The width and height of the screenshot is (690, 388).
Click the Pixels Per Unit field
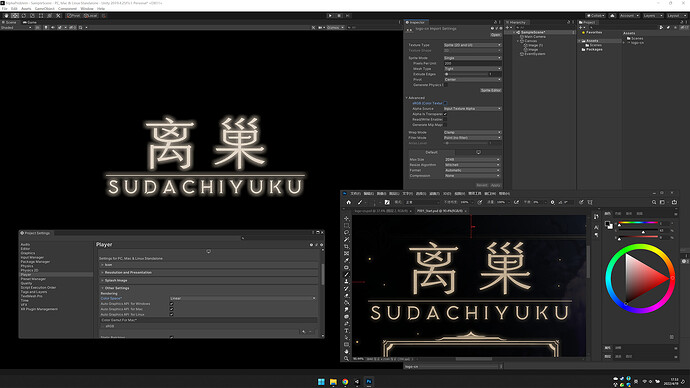[x=472, y=63]
